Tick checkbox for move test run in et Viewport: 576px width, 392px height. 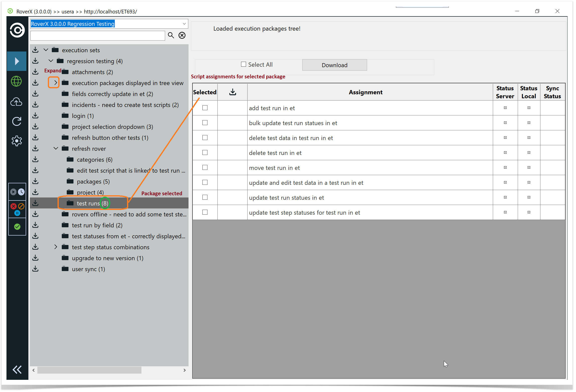[205, 168]
